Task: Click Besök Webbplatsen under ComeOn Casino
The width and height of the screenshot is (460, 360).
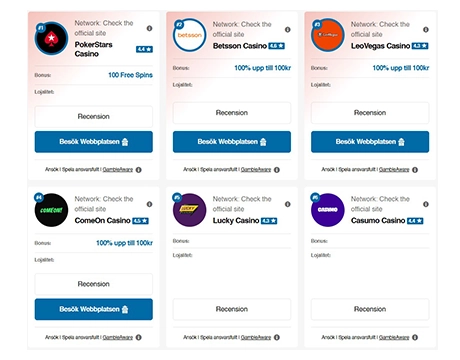Action: coord(94,309)
